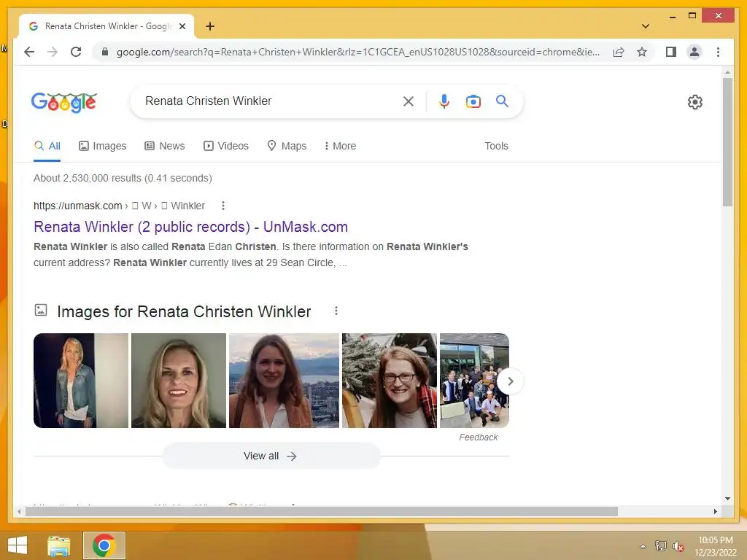Go back with the browser back arrow

[x=29, y=52]
